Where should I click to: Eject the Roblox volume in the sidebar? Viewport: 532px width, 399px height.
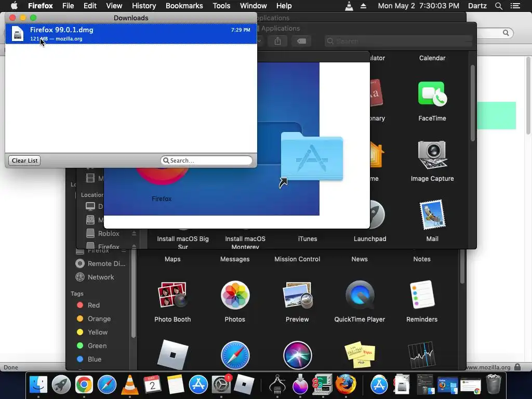pyautogui.click(x=134, y=233)
